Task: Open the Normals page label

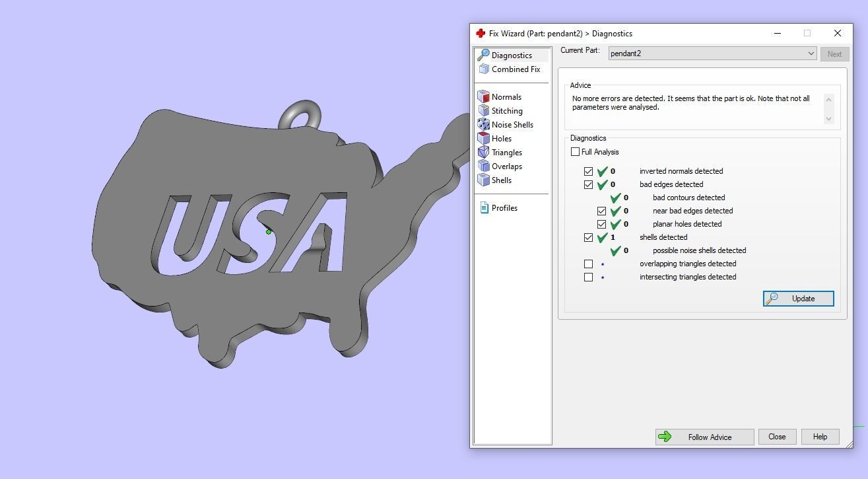Action: (506, 97)
